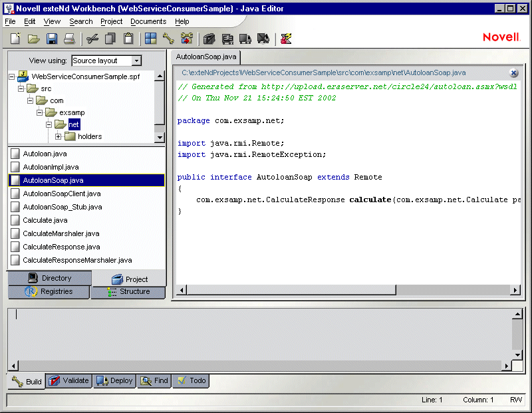Switch to the Validate output tab
The width and height of the screenshot is (532, 413).
(x=68, y=381)
